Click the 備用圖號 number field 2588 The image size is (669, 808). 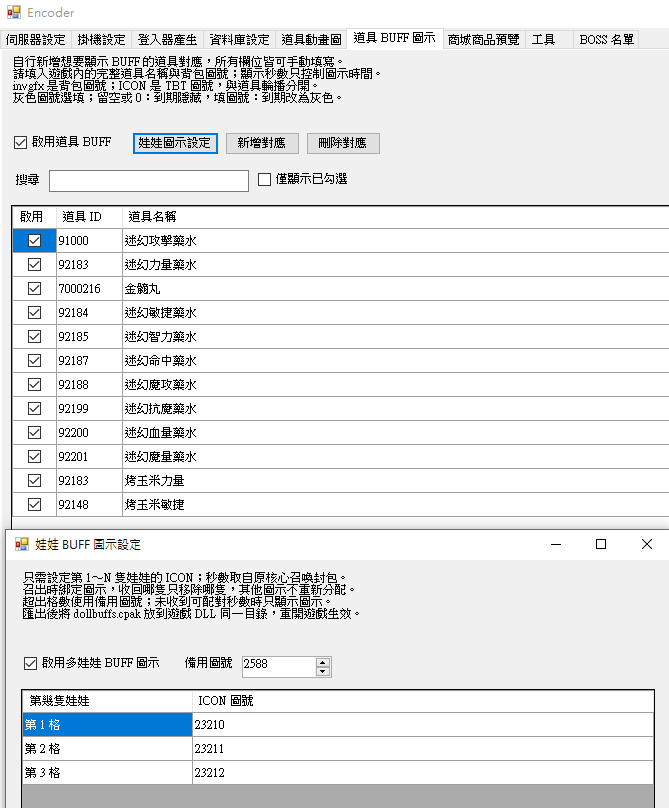pyautogui.click(x=279, y=667)
